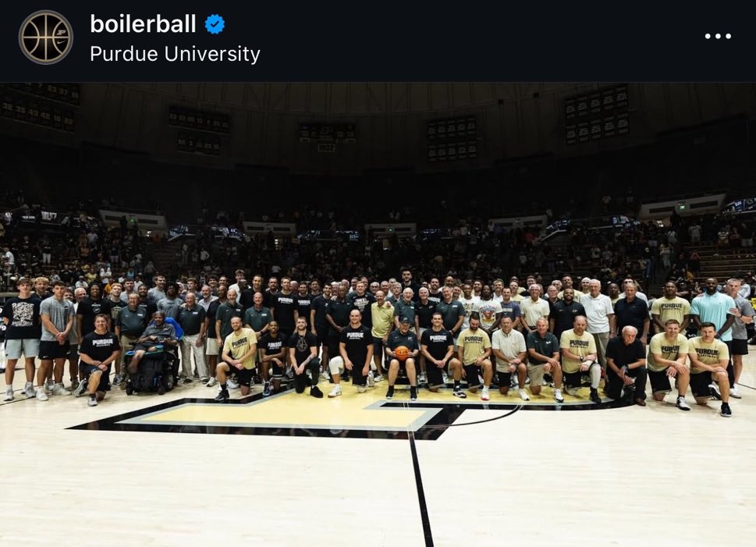Image resolution: width=756 pixels, height=547 pixels.
Task: Tap the group photo to view it
Action: (378, 314)
